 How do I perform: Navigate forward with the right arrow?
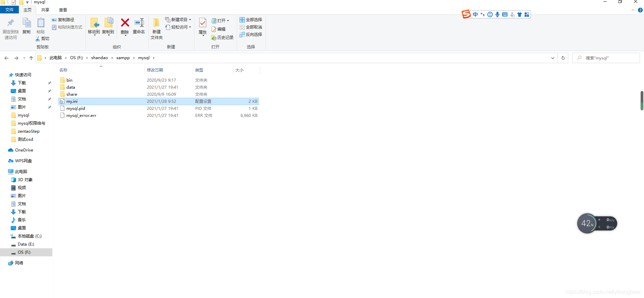pyautogui.click(x=16, y=58)
